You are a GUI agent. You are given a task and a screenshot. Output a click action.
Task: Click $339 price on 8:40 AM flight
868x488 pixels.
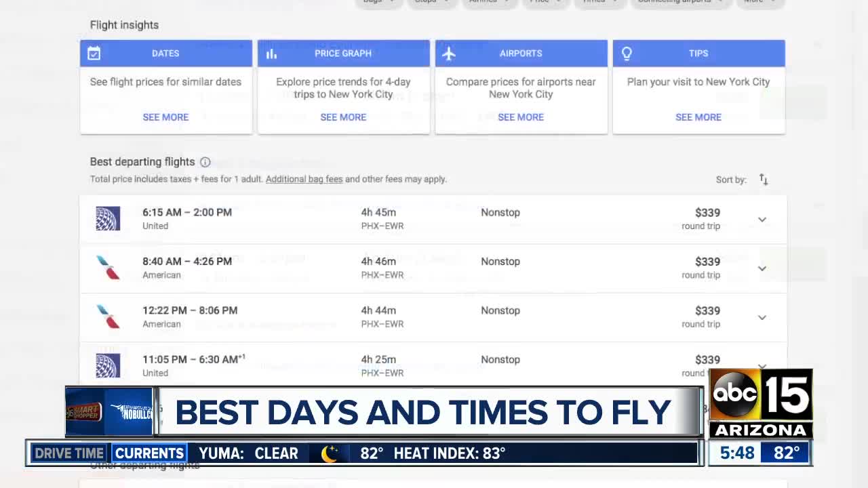pos(707,262)
